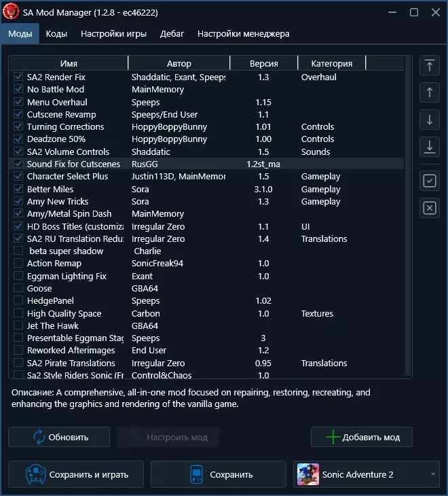Screen dimensions: 448x496
Task: Uncheck the No Battle Mod checkbox
Action: (x=18, y=89)
